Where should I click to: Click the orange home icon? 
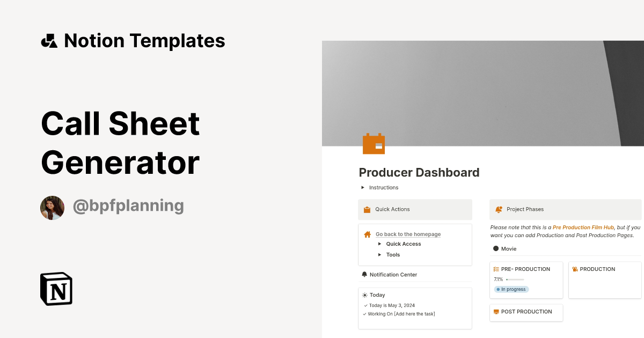[367, 234]
